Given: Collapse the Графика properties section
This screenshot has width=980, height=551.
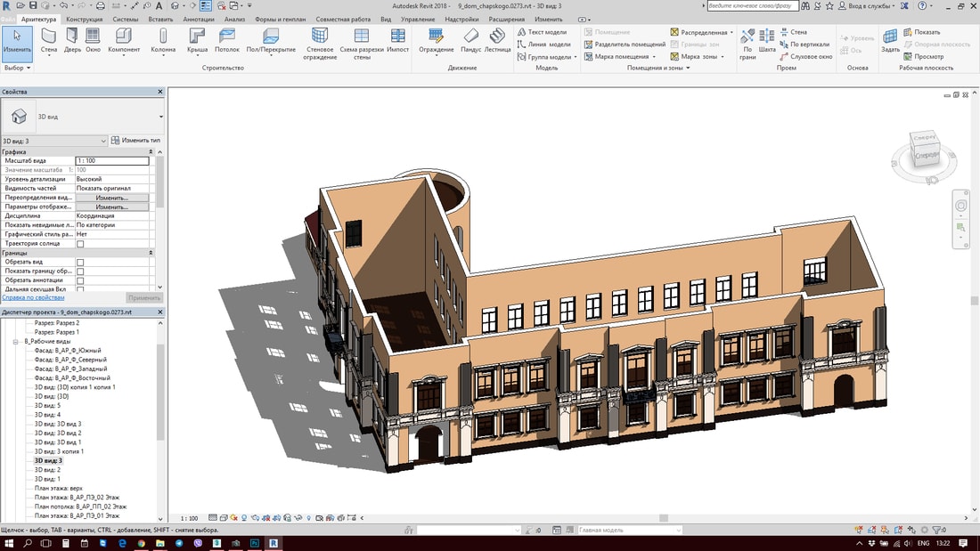Looking at the screenshot, I should coord(151,152).
